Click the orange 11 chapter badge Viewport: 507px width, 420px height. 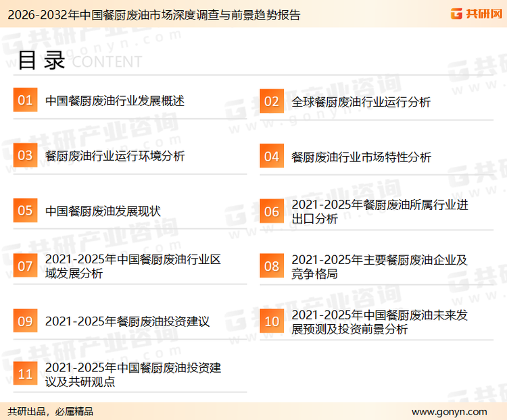(25, 373)
